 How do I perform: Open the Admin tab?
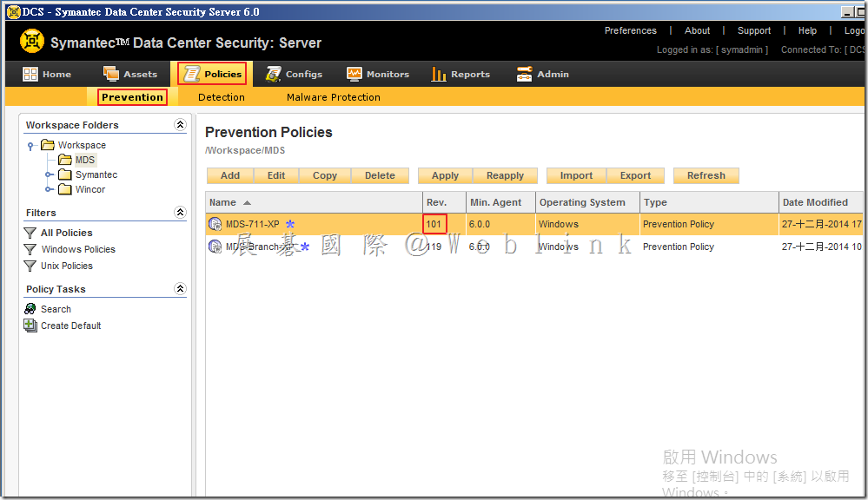[x=542, y=74]
